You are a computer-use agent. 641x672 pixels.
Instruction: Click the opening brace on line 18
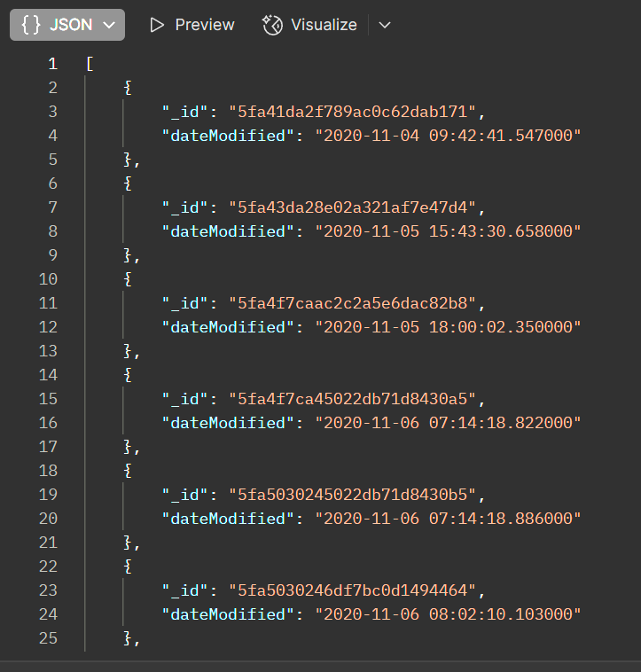tap(129, 471)
